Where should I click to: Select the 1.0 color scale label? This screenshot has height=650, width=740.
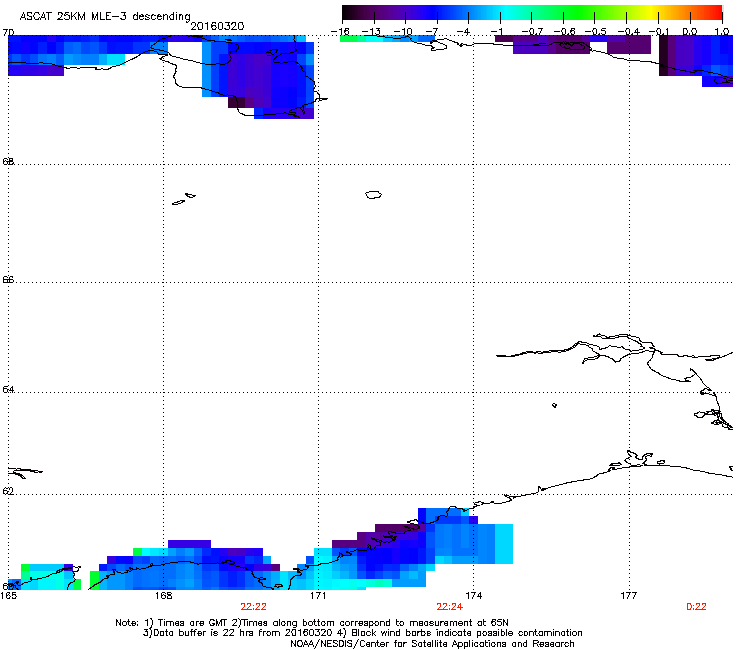722,32
